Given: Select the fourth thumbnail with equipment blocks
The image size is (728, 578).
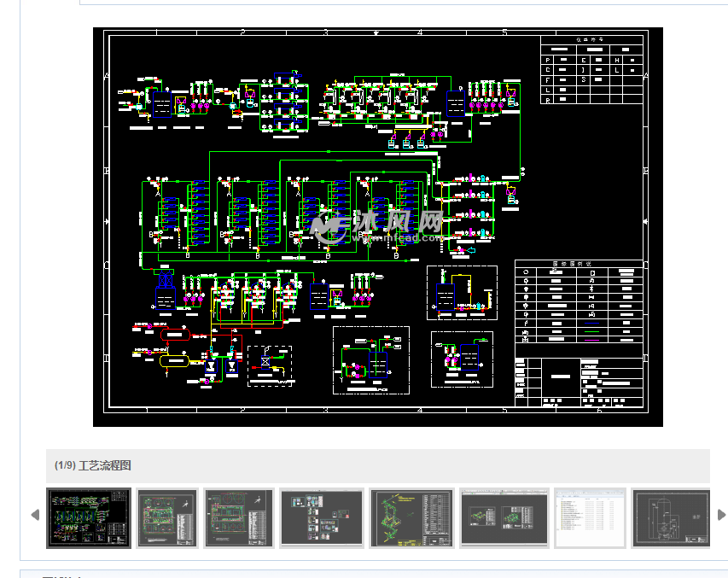Looking at the screenshot, I should coord(322,518).
